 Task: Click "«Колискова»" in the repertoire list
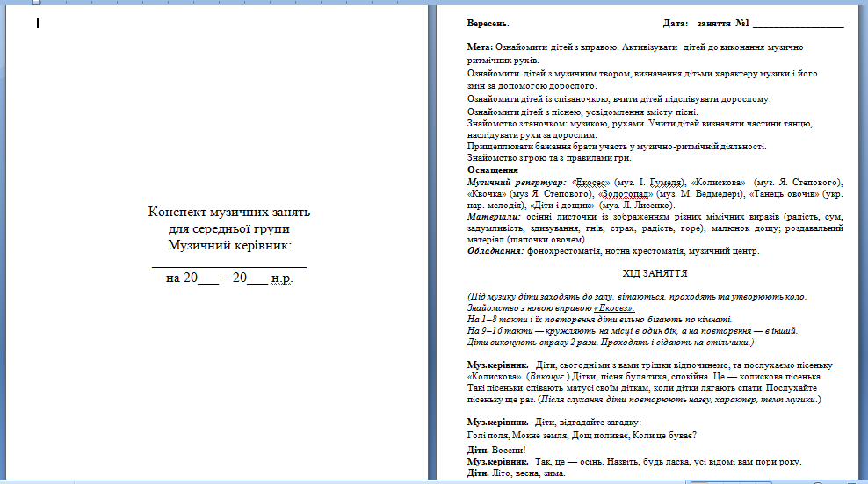click(718, 182)
